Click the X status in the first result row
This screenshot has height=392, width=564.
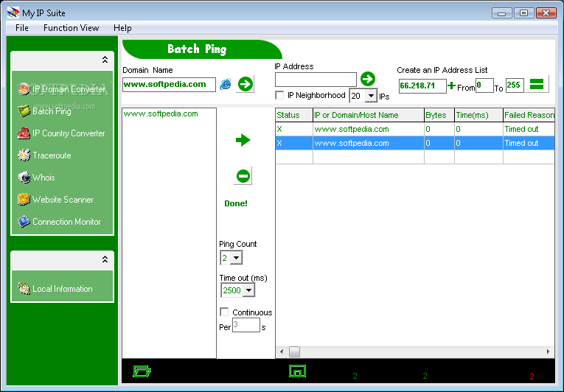coord(279,129)
